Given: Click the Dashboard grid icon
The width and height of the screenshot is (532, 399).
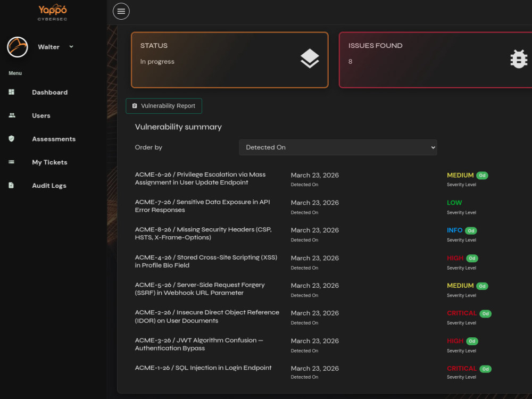Looking at the screenshot, I should pyautogui.click(x=12, y=92).
